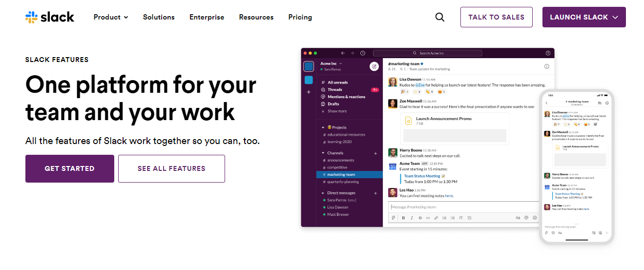The image size is (644, 270).
Task: Toggle the party popper reaction with 7 in desktop app
Action: (405, 91)
